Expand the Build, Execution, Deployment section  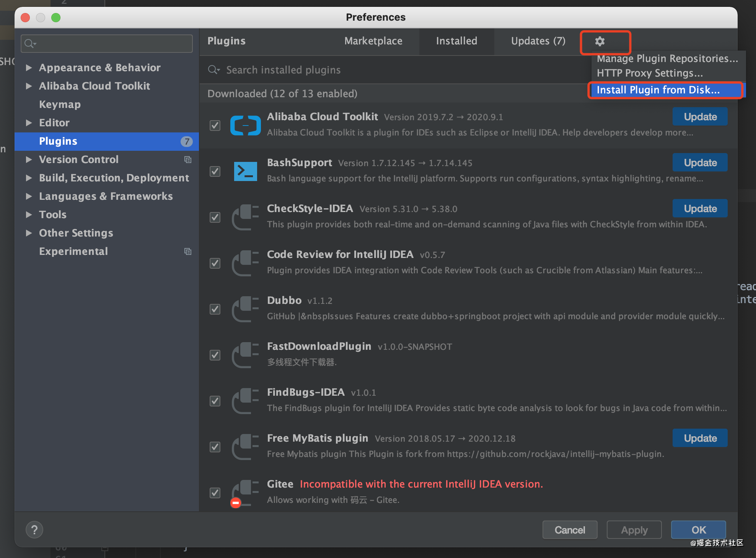click(29, 178)
